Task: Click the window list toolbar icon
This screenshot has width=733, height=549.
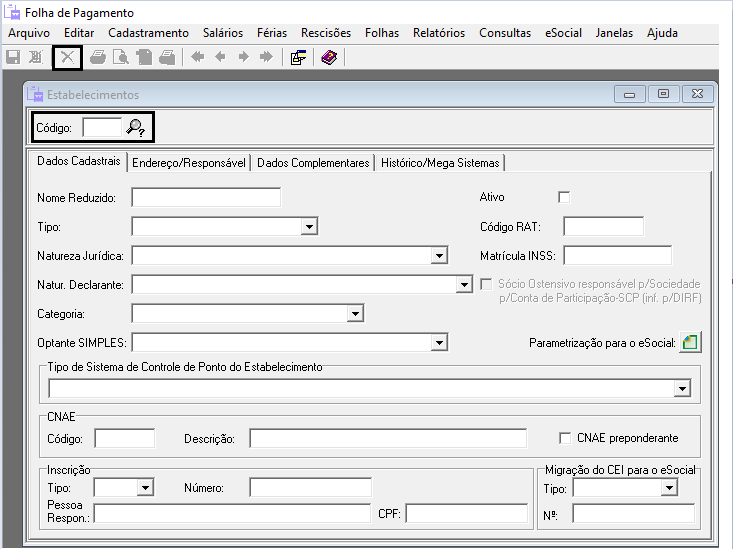Action: (298, 57)
